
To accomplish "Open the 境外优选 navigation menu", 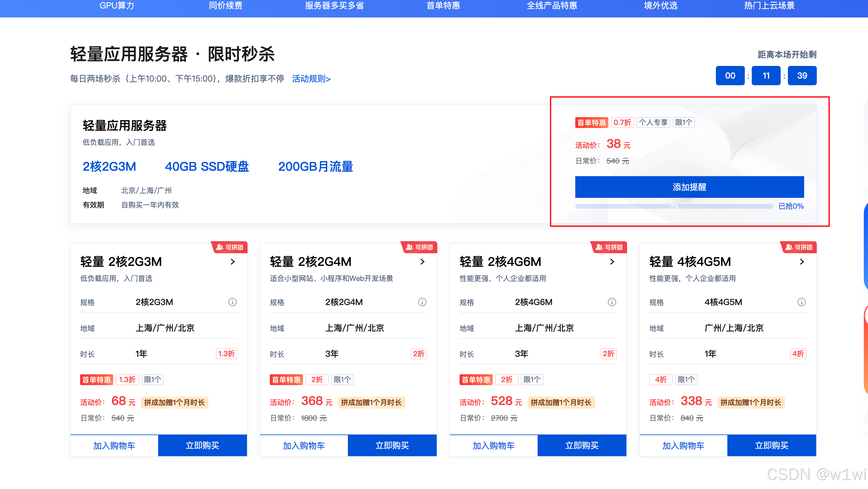I will (660, 6).
